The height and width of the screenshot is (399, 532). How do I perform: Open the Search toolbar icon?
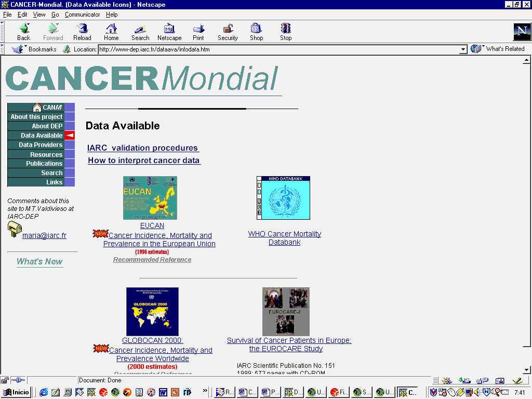140,29
